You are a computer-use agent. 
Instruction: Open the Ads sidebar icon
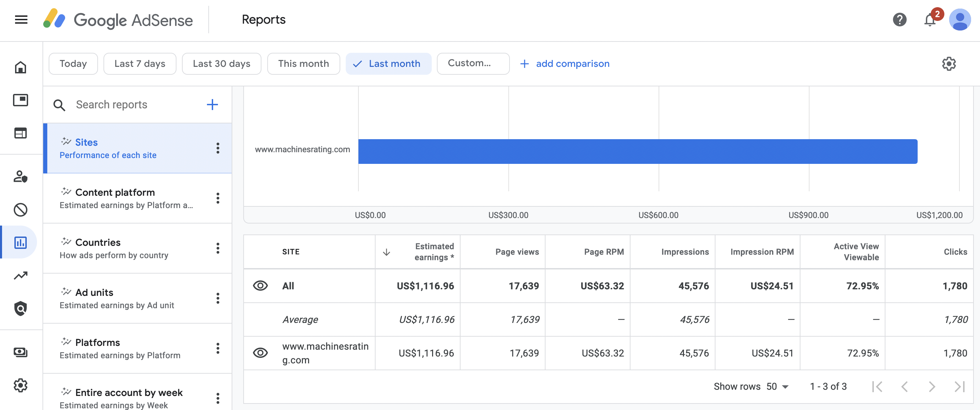coord(21,100)
